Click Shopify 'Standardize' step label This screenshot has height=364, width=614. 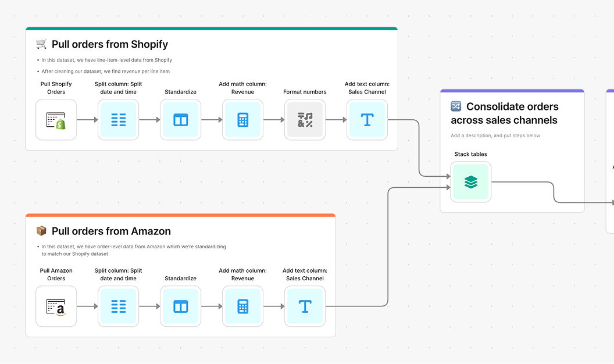coord(180,92)
